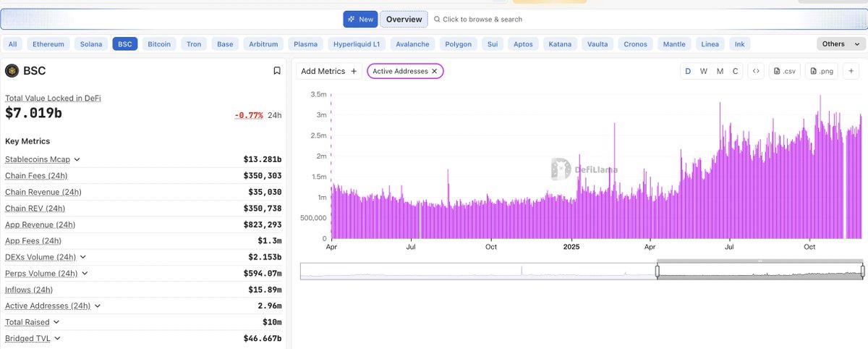Click the Overview button

404,20
